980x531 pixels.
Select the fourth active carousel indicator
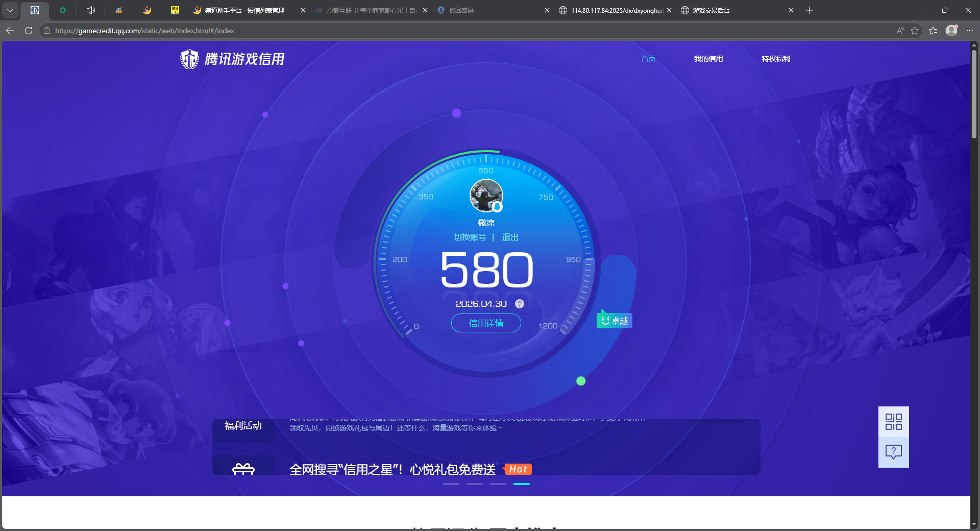coord(522,484)
